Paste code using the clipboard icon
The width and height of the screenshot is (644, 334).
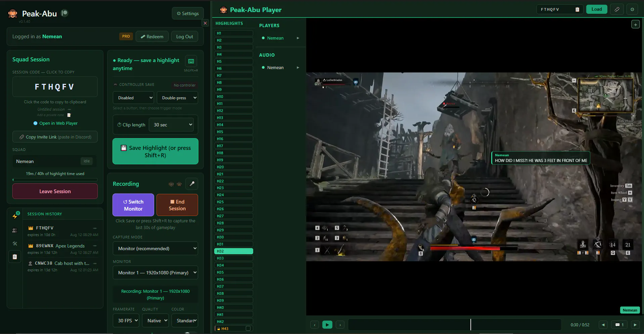[x=578, y=9]
